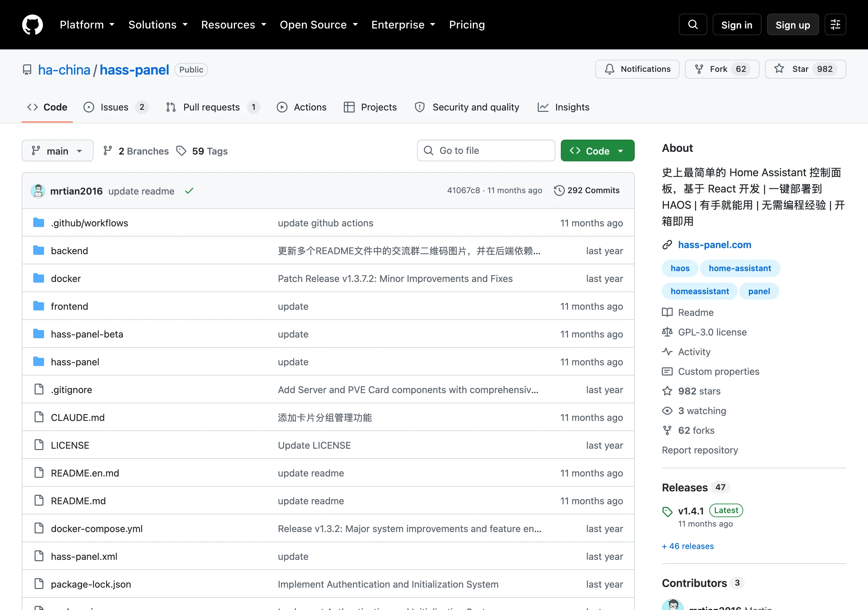This screenshot has width=868, height=610.
Task: View the 59 Tags
Action: click(x=202, y=151)
